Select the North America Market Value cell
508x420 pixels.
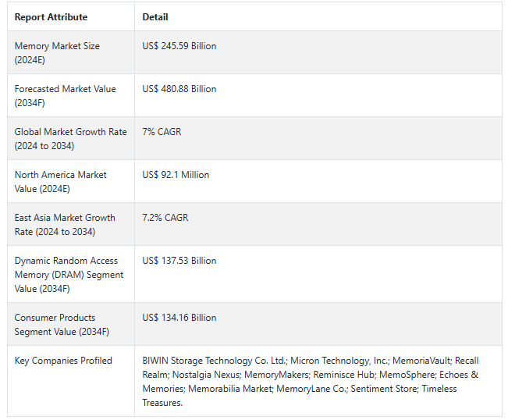click(71, 181)
